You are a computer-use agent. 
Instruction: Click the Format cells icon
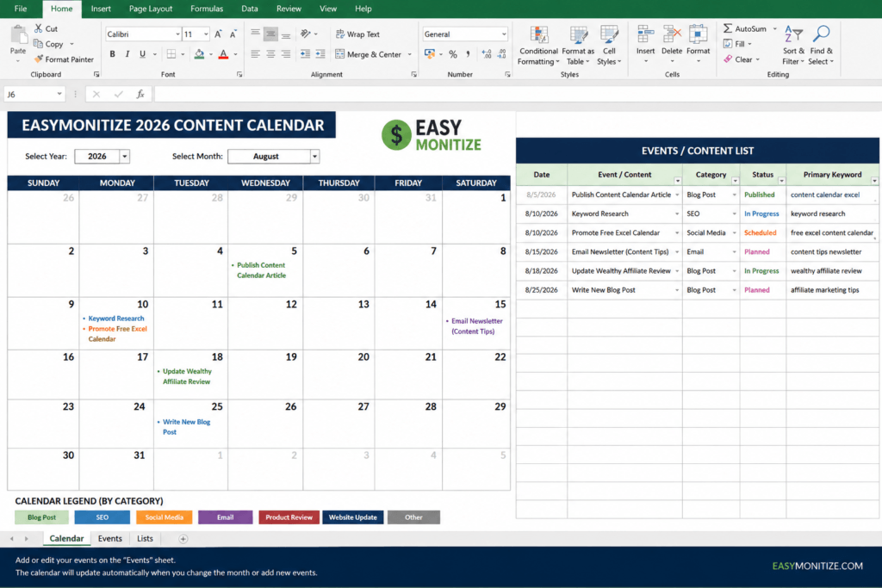pos(698,34)
